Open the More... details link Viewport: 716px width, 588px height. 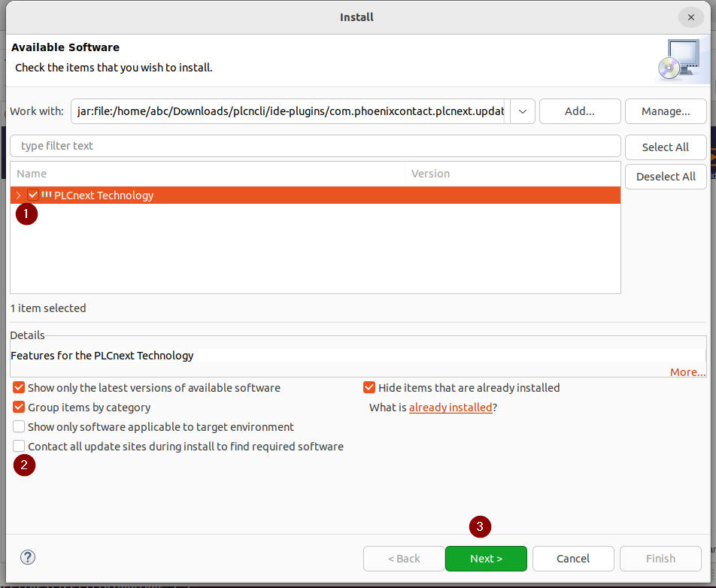[687, 372]
